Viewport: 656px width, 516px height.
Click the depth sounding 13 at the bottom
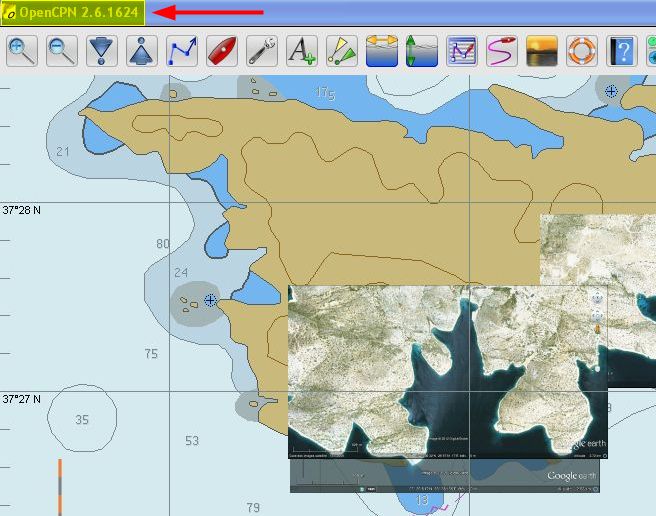[x=422, y=499]
